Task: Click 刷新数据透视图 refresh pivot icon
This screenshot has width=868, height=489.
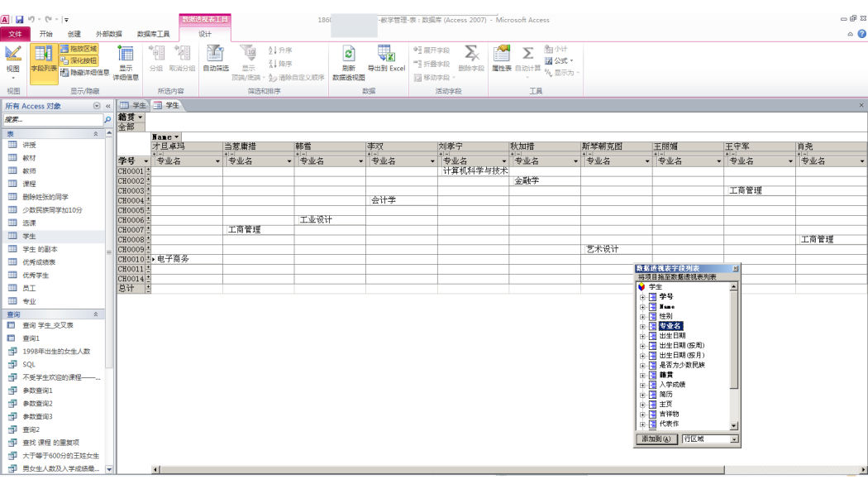Action: point(348,63)
